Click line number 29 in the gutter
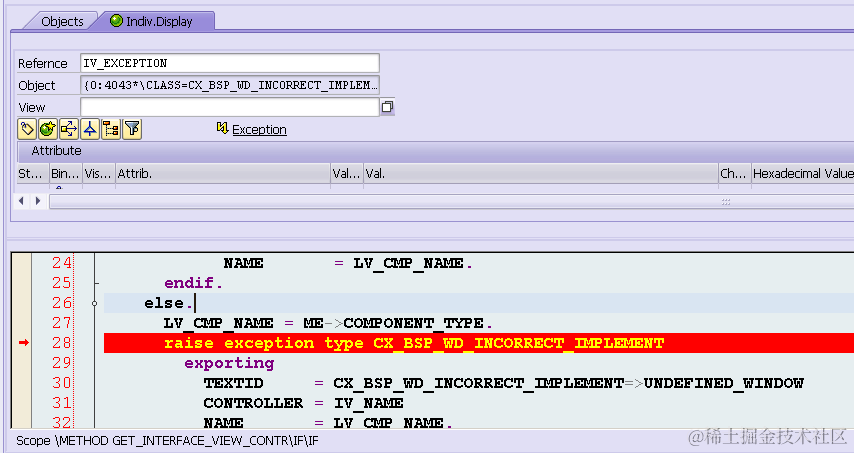854x453 pixels. 62,363
